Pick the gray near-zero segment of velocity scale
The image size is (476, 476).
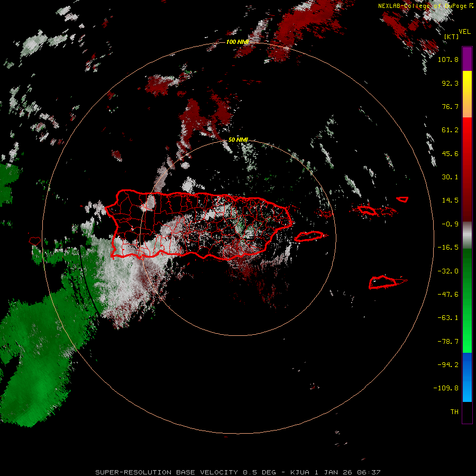(467, 235)
